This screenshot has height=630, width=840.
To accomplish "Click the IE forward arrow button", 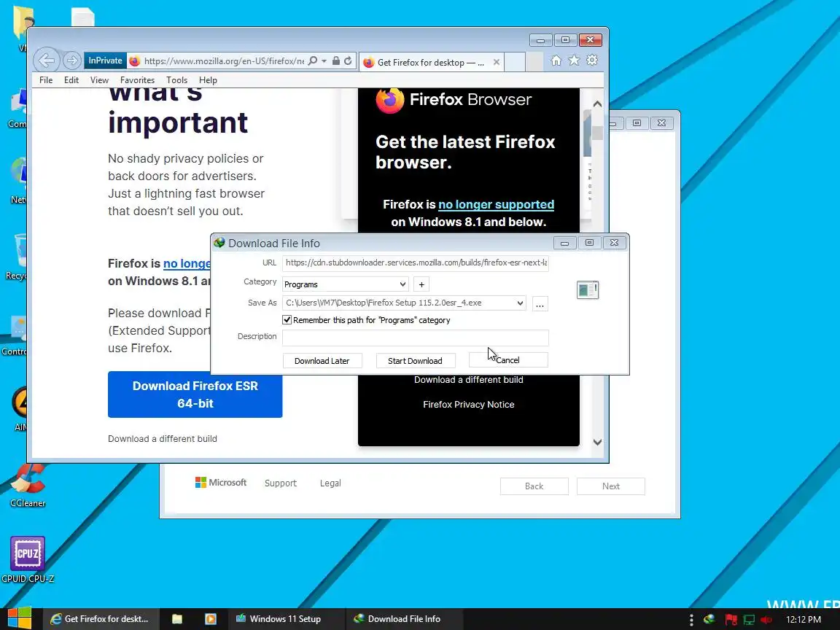I will [71, 61].
